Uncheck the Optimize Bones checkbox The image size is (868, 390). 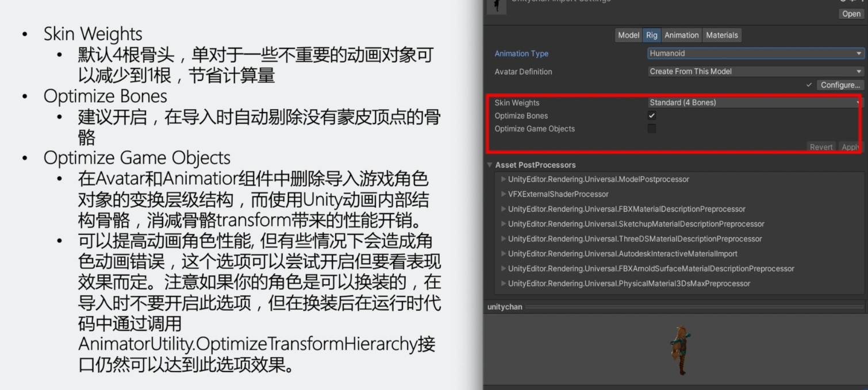(652, 115)
